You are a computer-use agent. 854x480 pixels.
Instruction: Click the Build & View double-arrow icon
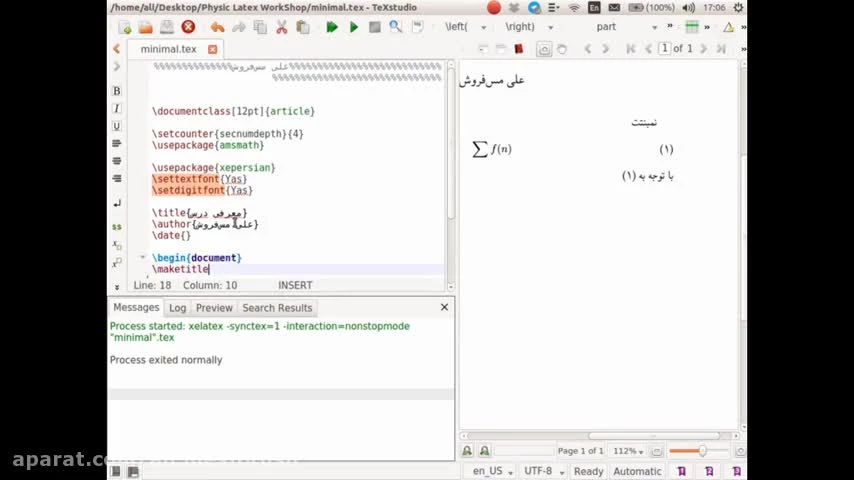pyautogui.click(x=332, y=27)
